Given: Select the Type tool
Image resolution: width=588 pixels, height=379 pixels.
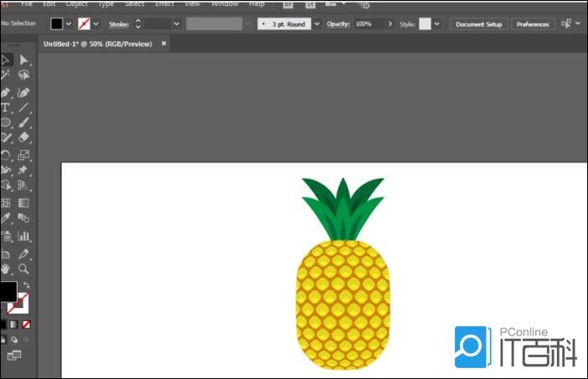Looking at the screenshot, I should 5,107.
